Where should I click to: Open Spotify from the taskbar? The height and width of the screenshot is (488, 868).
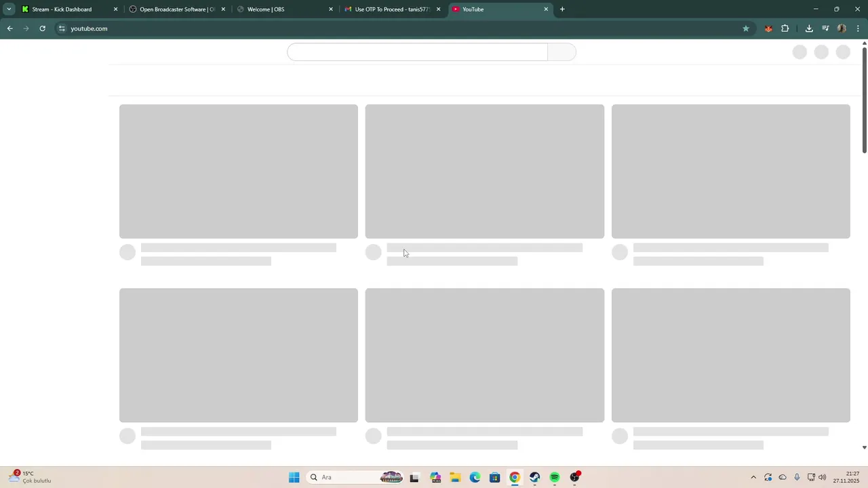pyautogui.click(x=555, y=477)
